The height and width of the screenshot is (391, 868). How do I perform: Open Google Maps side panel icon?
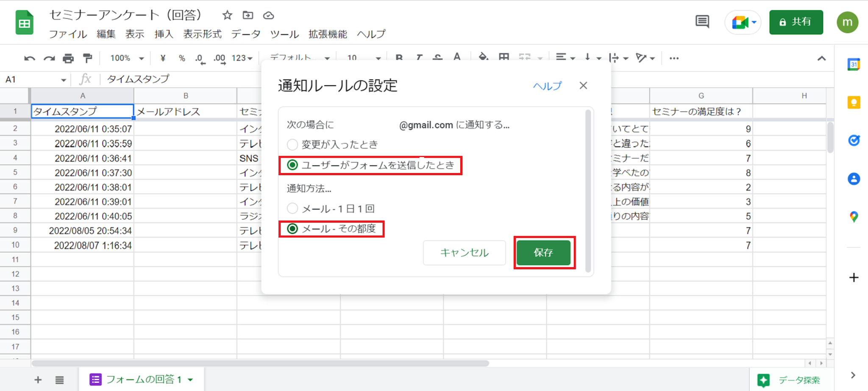click(854, 217)
